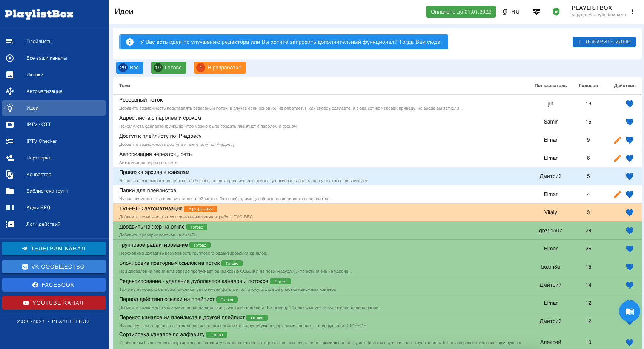Open the floating book help button
This screenshot has width=644, height=349.
630,311
